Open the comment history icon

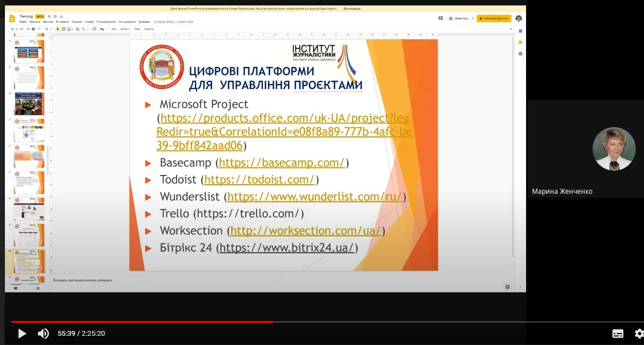(x=440, y=18)
